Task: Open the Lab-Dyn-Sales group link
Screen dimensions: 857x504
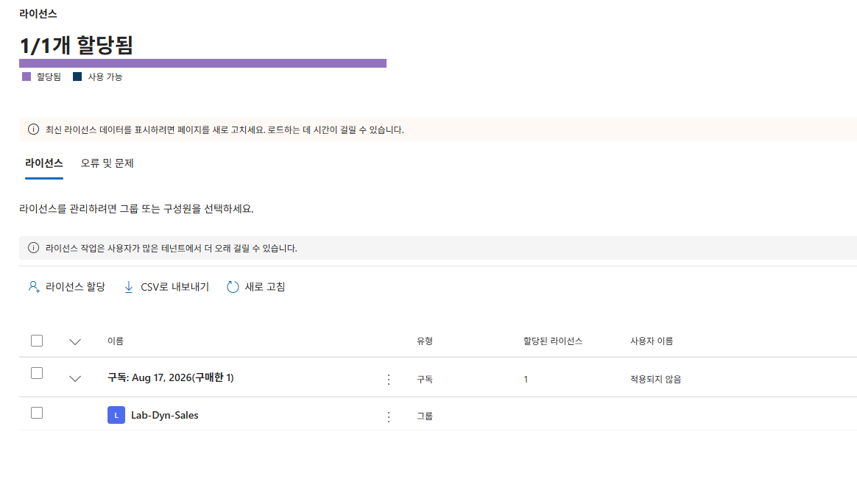Action: coord(164,415)
